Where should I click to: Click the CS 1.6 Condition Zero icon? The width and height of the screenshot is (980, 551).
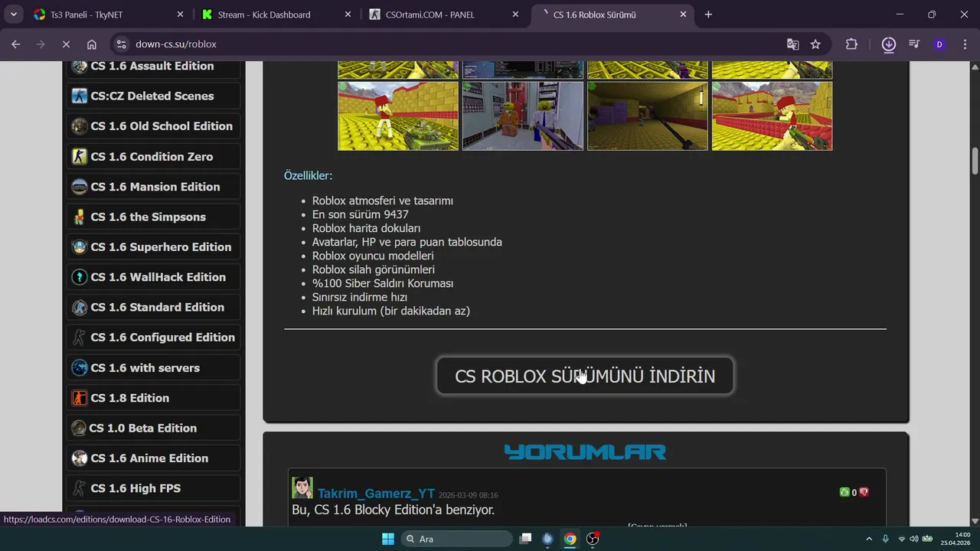79,156
